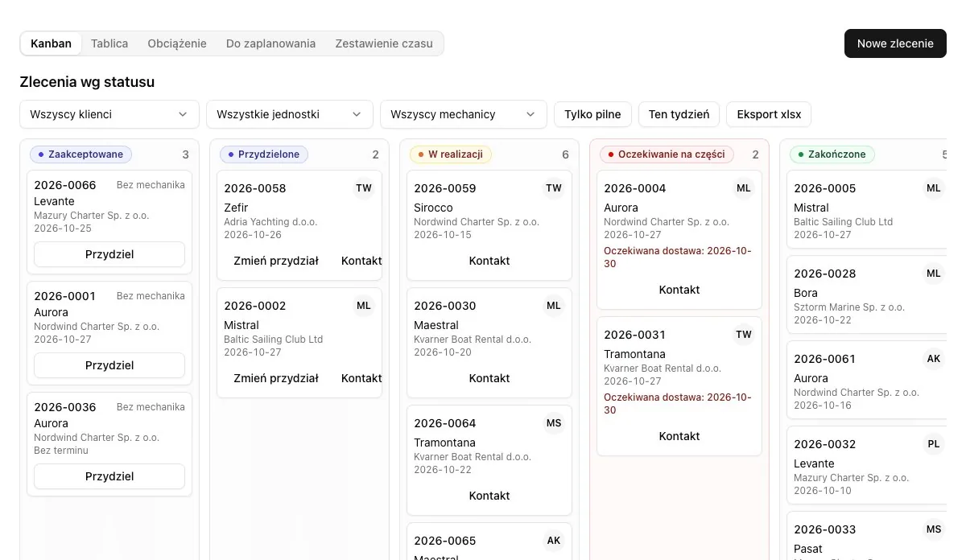Click ML avatar on order 2026-0002

click(x=364, y=306)
